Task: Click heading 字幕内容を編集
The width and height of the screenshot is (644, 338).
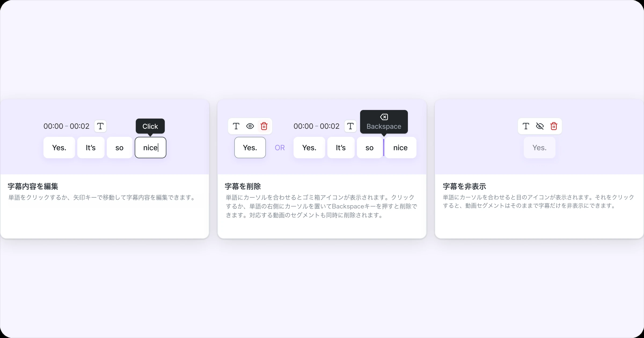Action: pyautogui.click(x=33, y=186)
